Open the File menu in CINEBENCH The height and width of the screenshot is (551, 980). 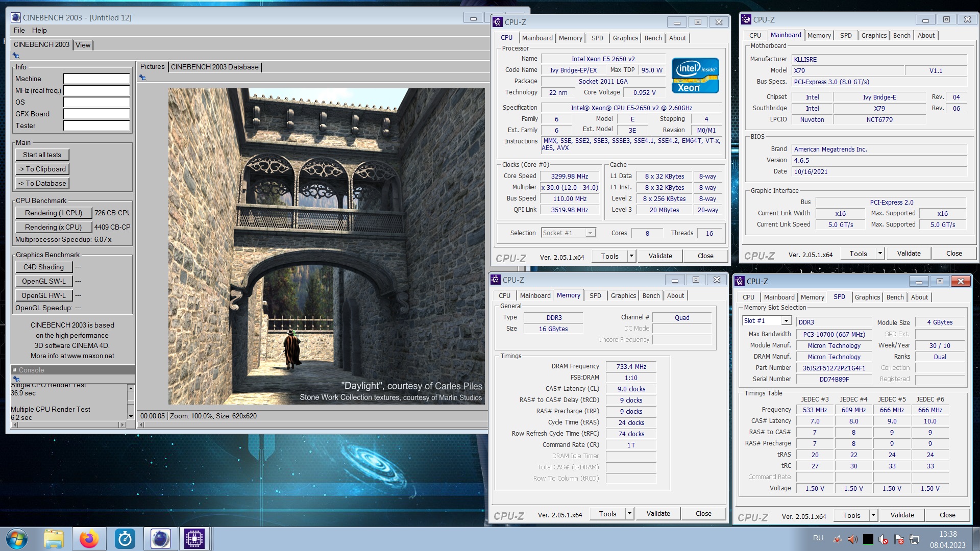click(19, 30)
